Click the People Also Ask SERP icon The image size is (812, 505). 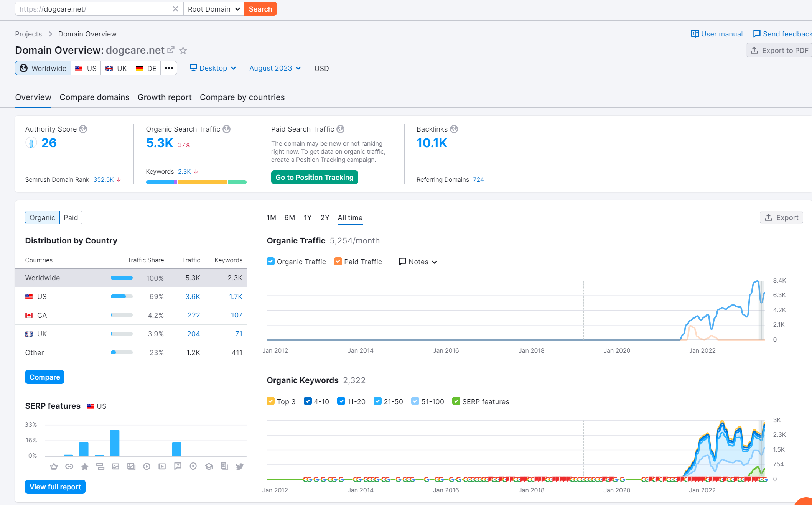pos(178,466)
